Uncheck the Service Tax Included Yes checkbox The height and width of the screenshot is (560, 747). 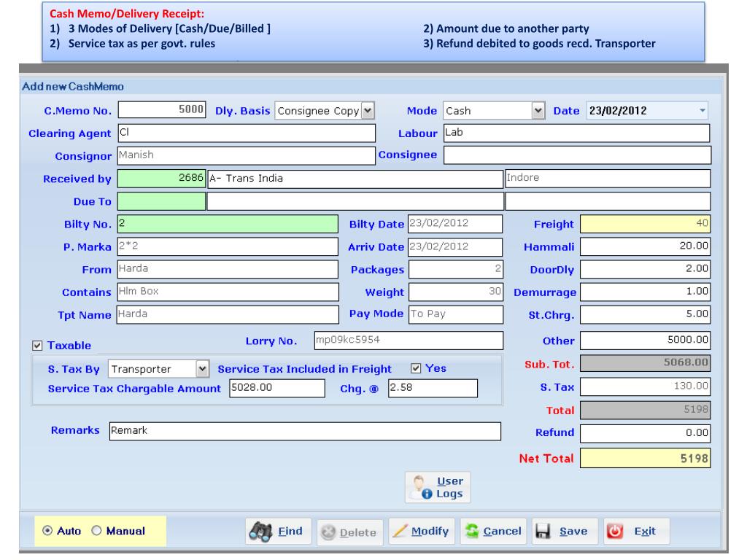[x=416, y=368]
